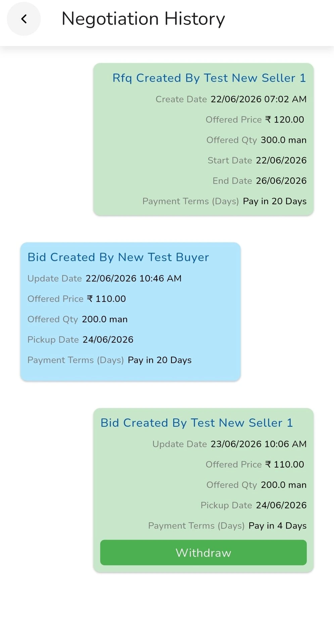Select Rfq Created By Test New Seller 1 heading
This screenshot has height=644, width=334.
click(x=209, y=78)
